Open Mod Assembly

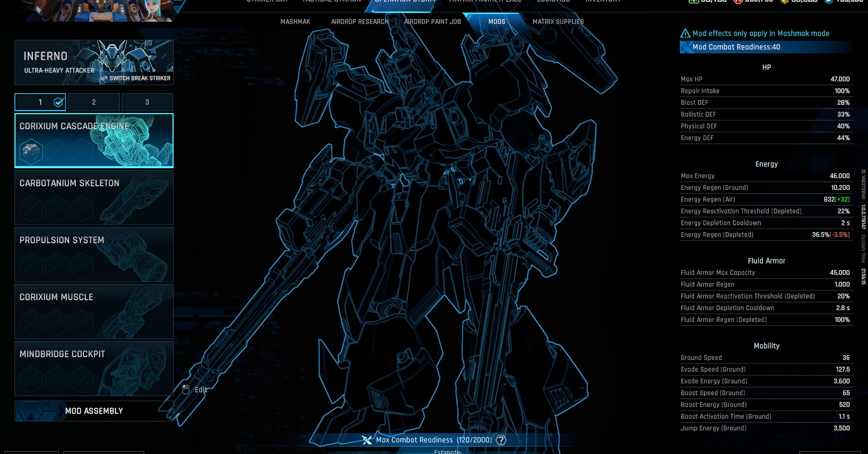pos(94,411)
